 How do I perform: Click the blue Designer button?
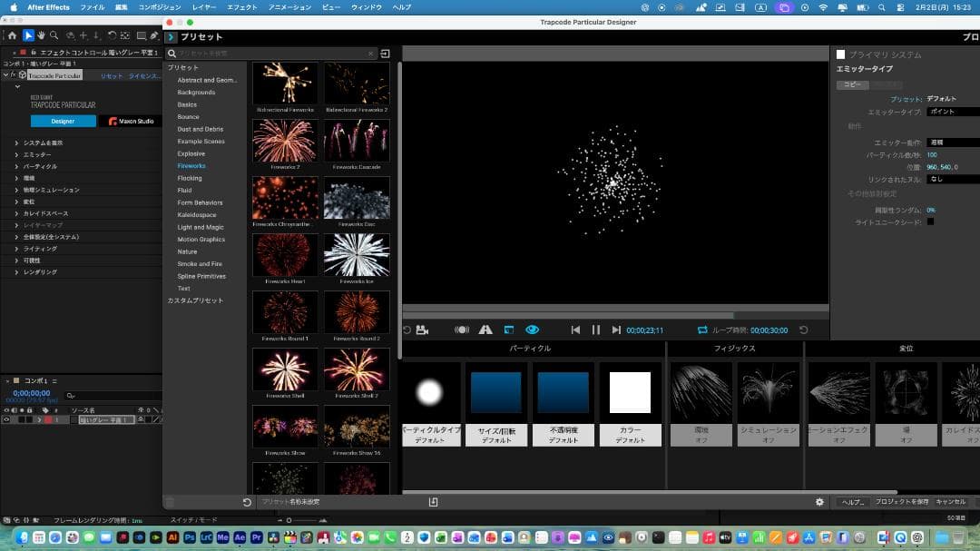click(x=63, y=121)
